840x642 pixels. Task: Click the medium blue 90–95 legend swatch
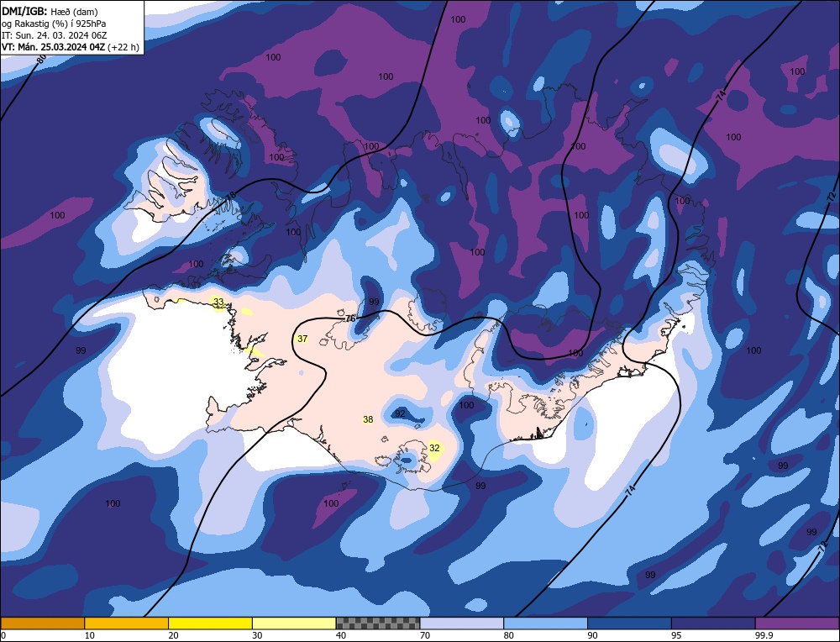(x=629, y=623)
